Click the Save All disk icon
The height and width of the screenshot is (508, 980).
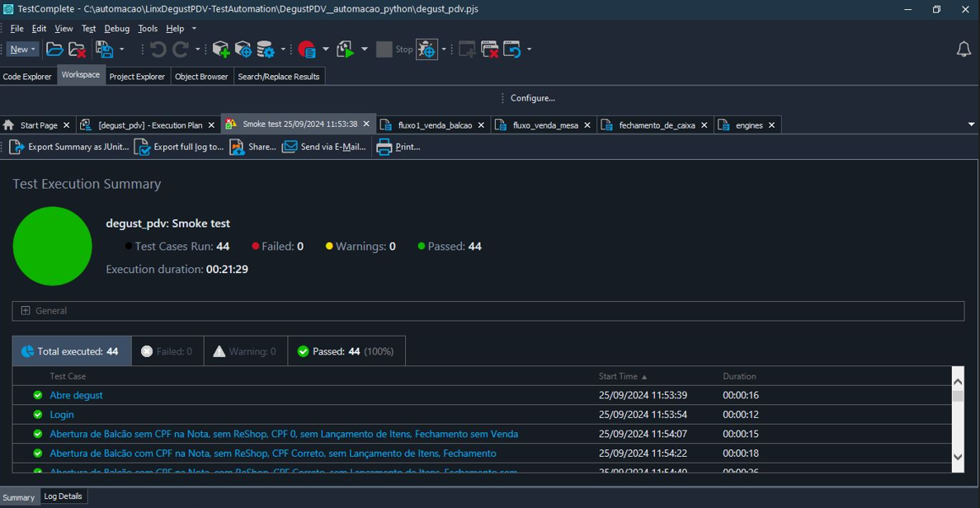click(104, 49)
